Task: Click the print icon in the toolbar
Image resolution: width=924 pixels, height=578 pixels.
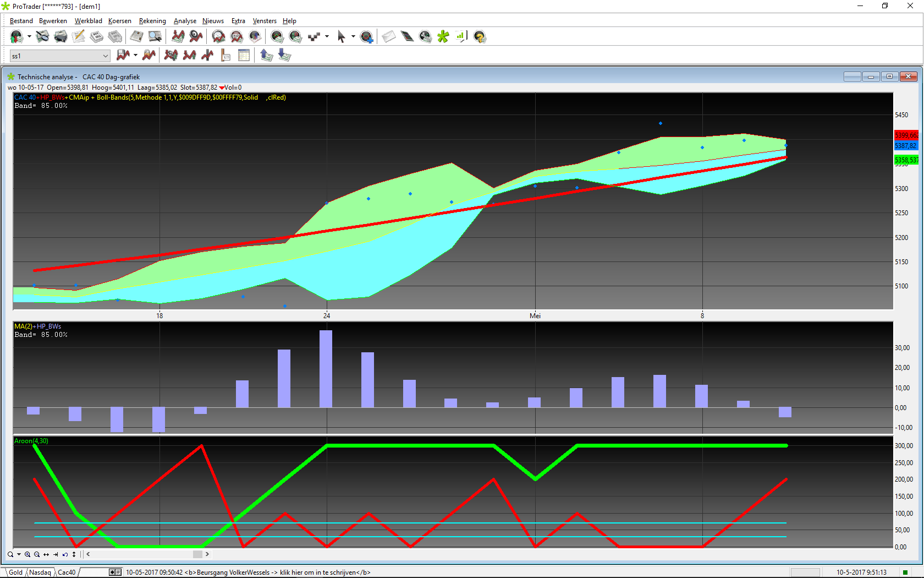Action: click(x=61, y=37)
